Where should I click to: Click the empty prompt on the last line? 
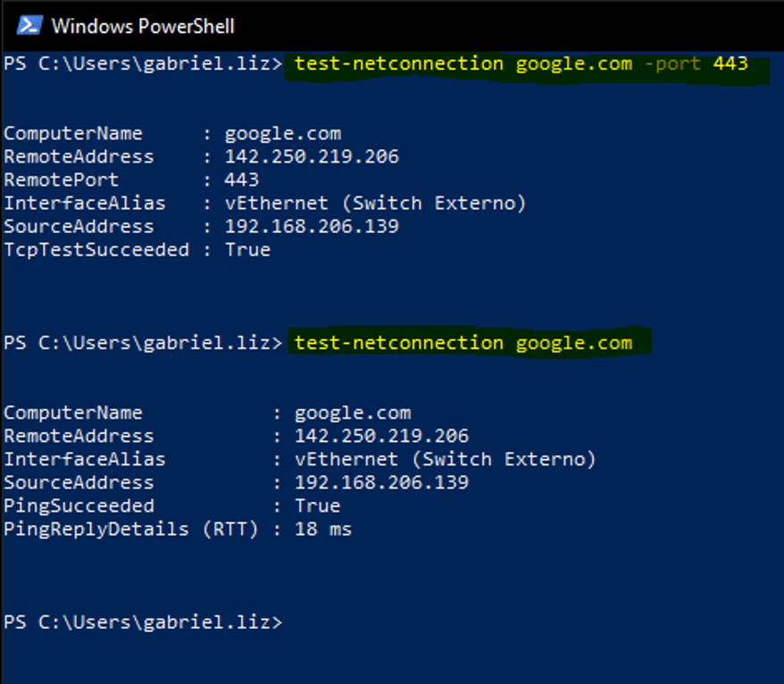[143, 622]
